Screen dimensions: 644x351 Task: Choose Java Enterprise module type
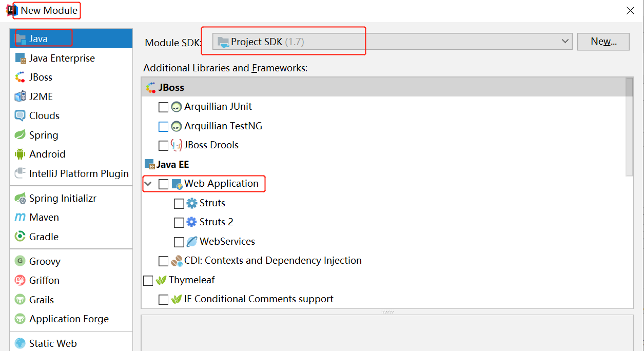click(x=62, y=59)
